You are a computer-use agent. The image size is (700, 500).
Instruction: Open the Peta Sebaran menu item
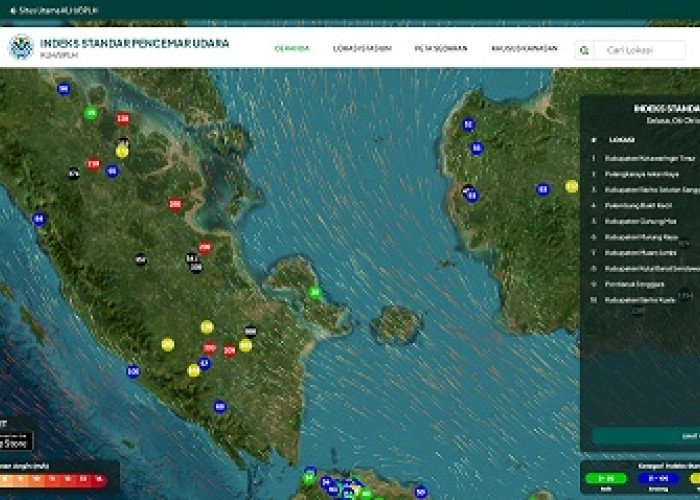click(x=441, y=49)
